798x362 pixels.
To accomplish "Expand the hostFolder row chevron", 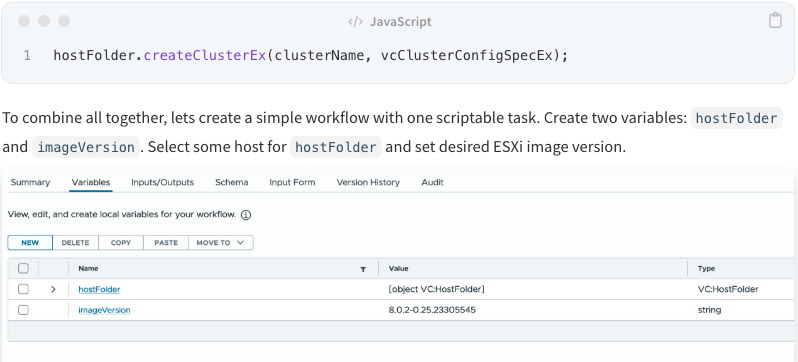I will click(x=53, y=289).
